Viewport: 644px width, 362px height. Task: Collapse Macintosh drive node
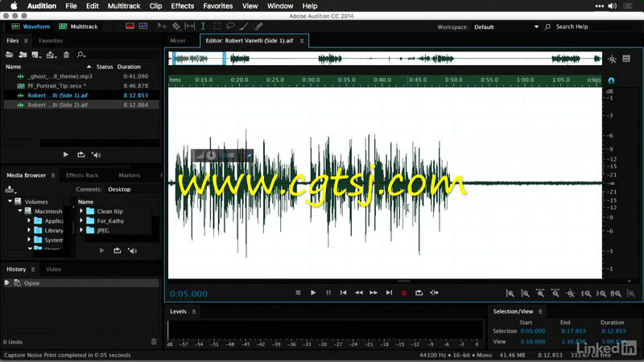pyautogui.click(x=19, y=211)
